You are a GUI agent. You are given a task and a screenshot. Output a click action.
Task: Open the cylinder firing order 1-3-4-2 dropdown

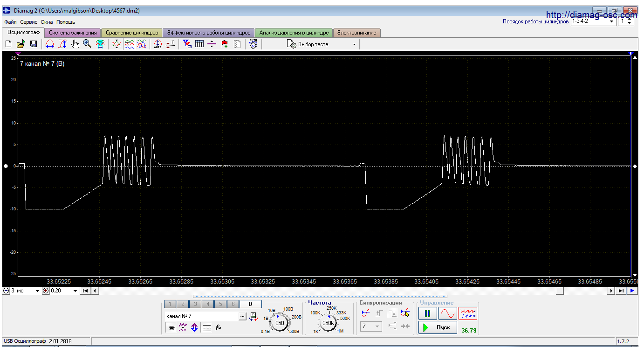pyautogui.click(x=593, y=21)
